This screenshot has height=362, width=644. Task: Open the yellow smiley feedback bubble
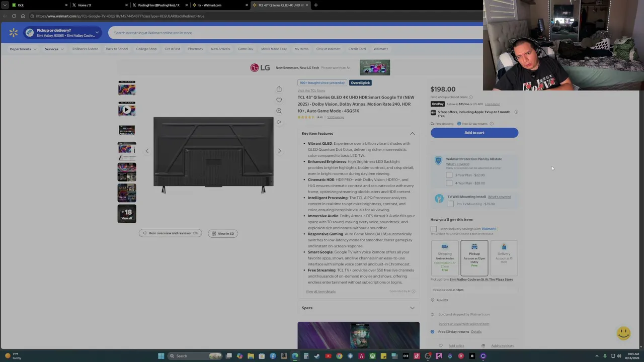click(623, 333)
